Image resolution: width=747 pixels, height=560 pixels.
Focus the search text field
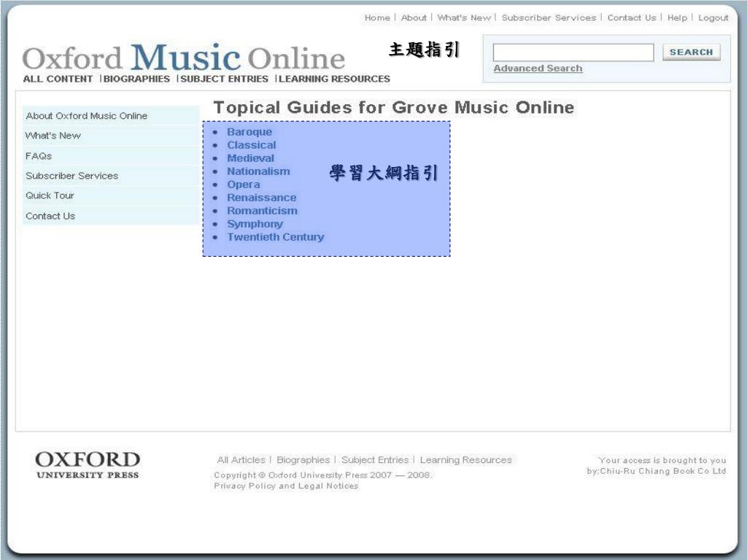pyautogui.click(x=573, y=52)
